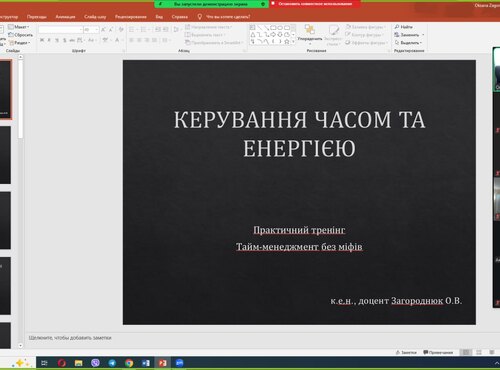This screenshot has width=500, height=370.
Task: Stop screen sharing via red Zoom button
Action: (x=315, y=4)
